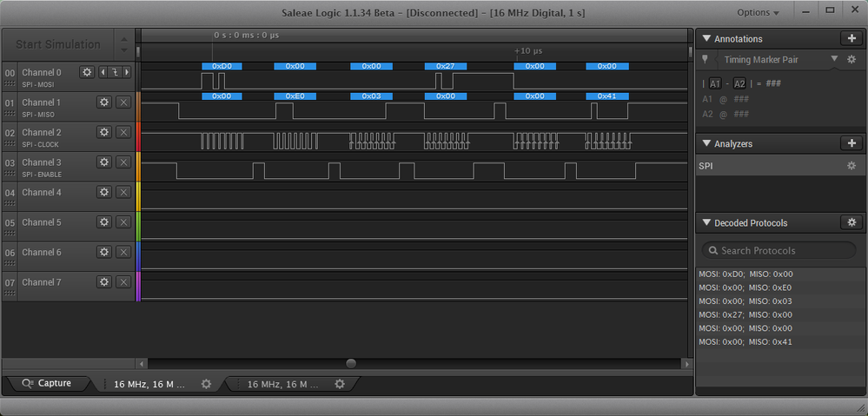The image size is (868, 416).
Task: Click the scrollbar right arrow
Action: point(687,364)
